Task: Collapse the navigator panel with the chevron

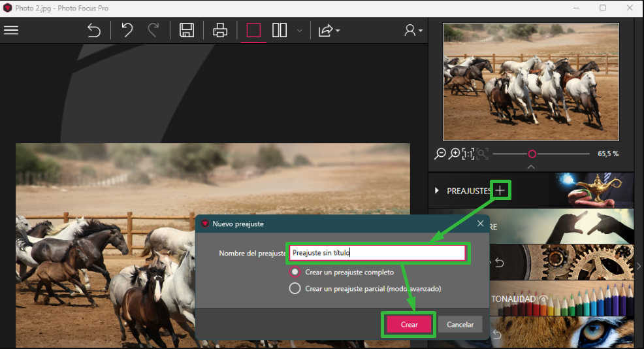Action: tap(531, 167)
